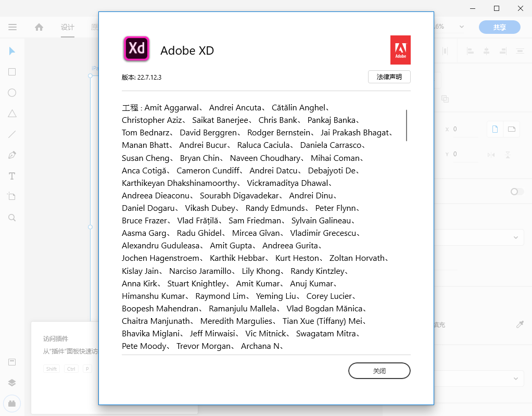This screenshot has height=416, width=532.
Task: Open the bottom property panel dropdown
Action: pyautogui.click(x=515, y=379)
